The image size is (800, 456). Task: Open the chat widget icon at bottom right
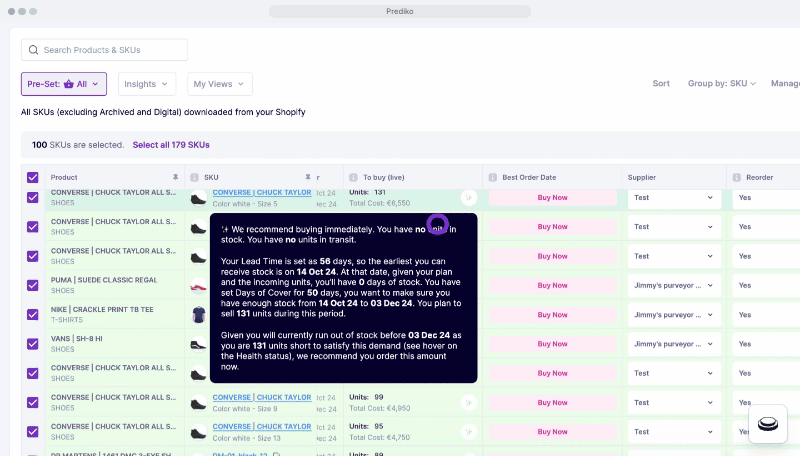coord(767,424)
